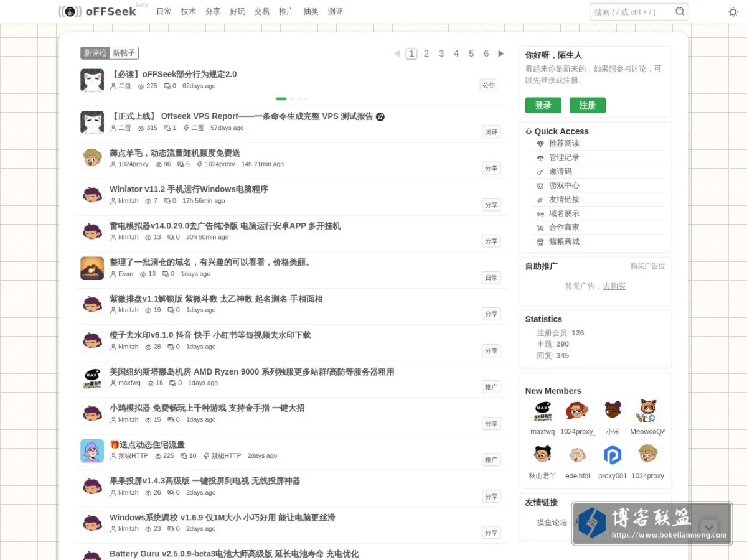Click the 日常 tag on 清仓域名 post
Image resolution: width=747 pixels, height=560 pixels.
(x=491, y=278)
